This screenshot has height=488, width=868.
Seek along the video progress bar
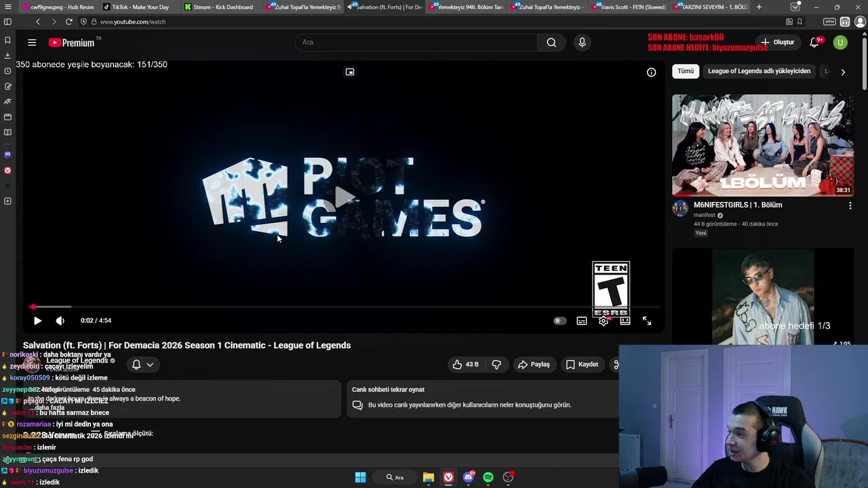coord(344,307)
